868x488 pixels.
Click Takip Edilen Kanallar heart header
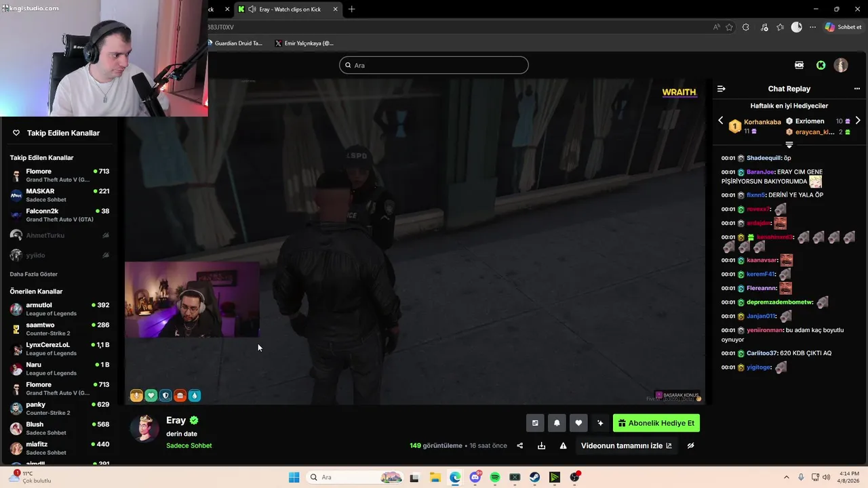click(x=56, y=133)
